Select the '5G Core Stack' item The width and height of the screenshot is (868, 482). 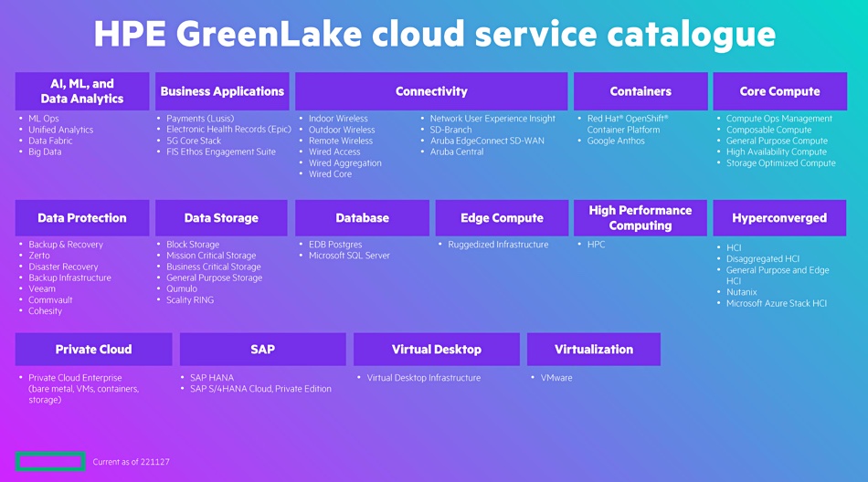[x=194, y=141]
